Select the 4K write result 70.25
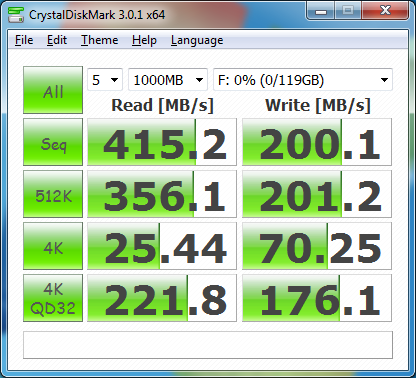 tap(317, 246)
